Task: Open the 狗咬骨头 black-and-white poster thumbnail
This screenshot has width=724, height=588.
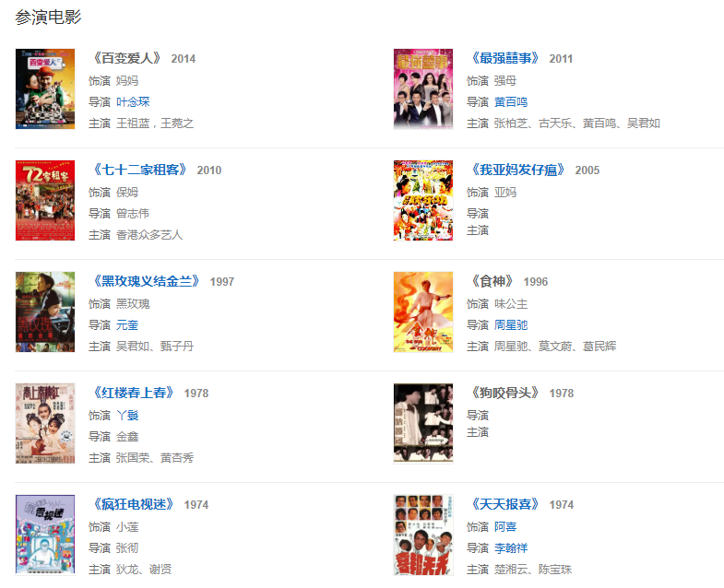Action: (423, 423)
